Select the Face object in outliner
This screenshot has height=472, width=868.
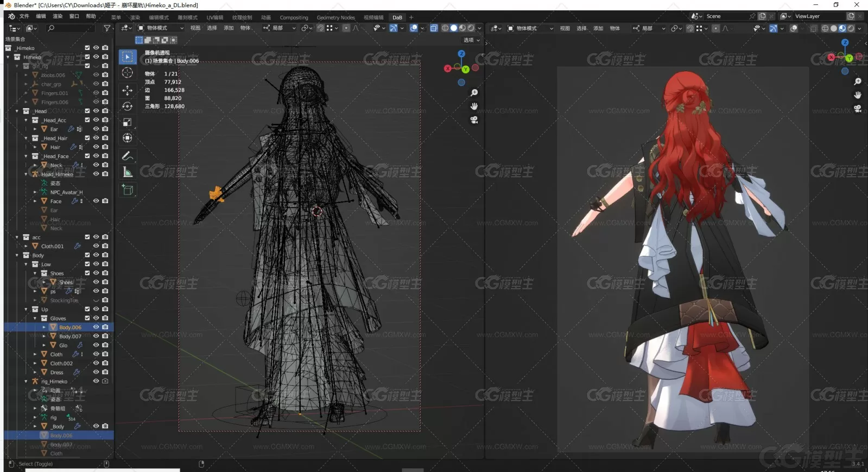(56, 202)
